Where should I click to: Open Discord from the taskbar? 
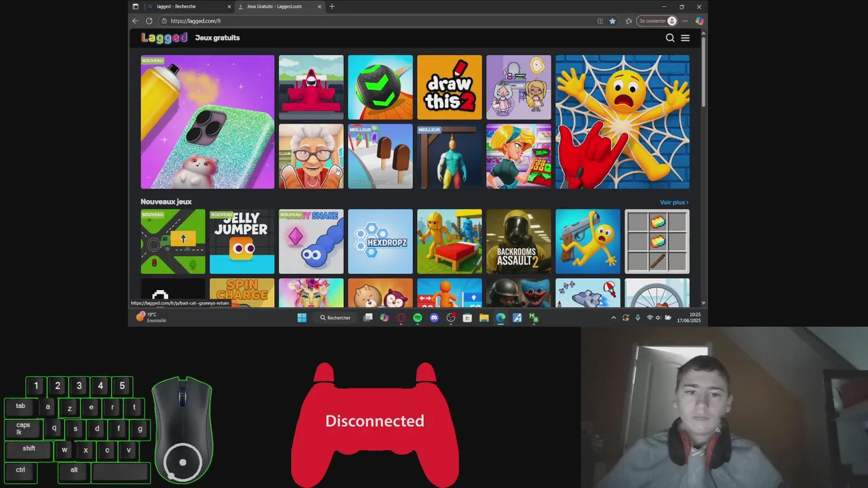434,318
